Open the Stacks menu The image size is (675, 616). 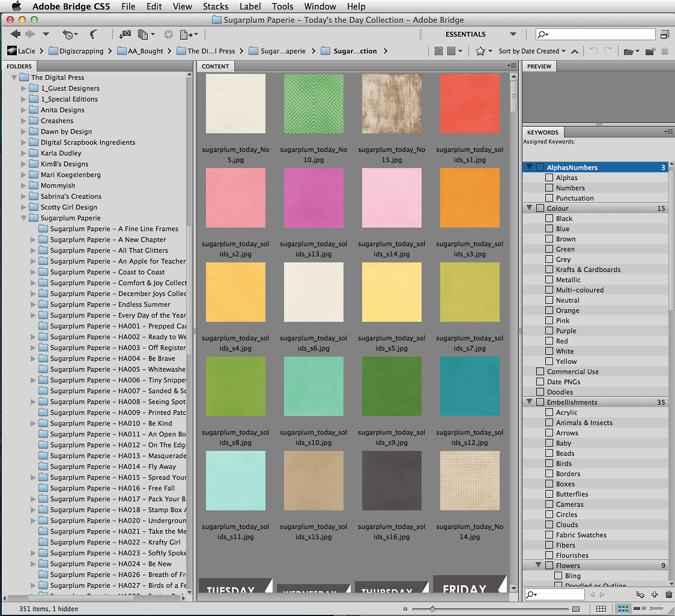pos(216,7)
